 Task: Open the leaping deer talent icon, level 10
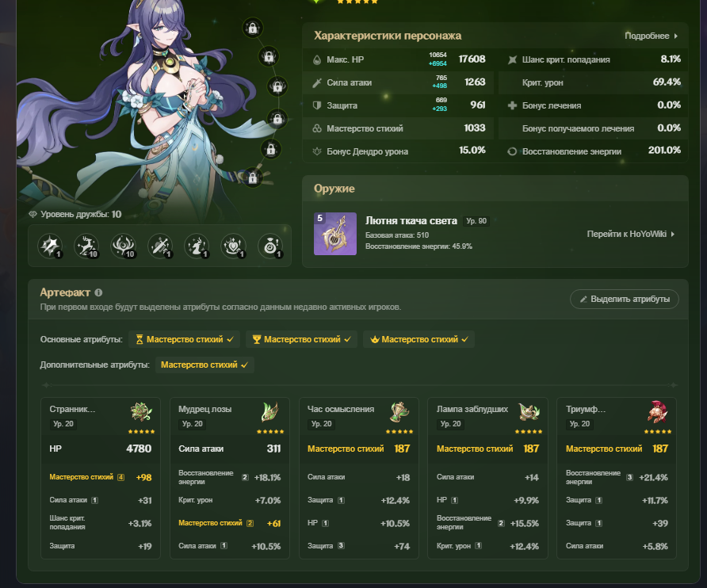[x=86, y=246]
